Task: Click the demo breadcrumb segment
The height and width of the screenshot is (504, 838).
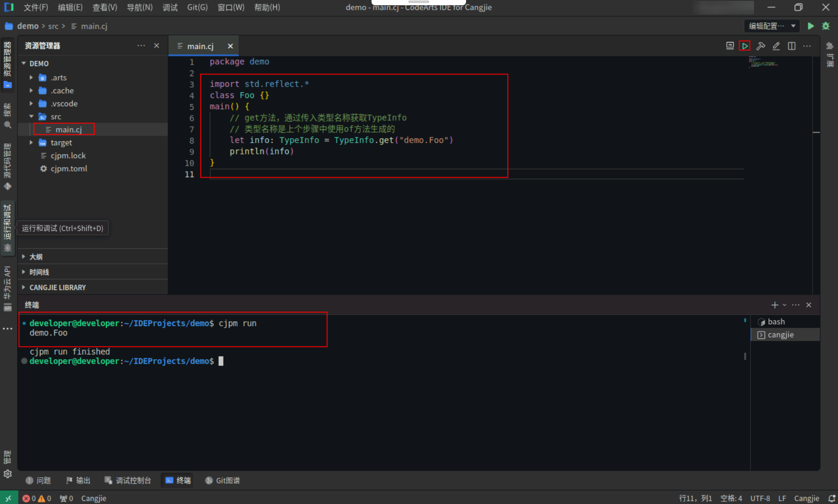Action: click(28, 26)
